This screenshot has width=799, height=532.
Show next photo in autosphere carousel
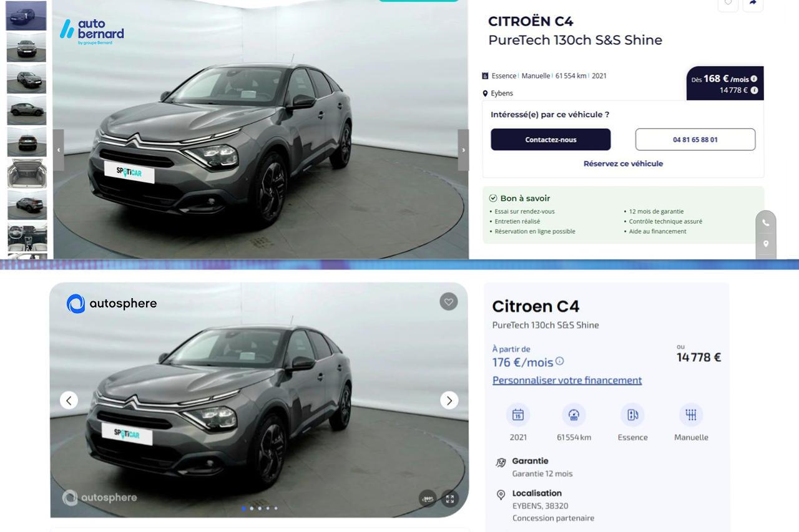coord(449,400)
